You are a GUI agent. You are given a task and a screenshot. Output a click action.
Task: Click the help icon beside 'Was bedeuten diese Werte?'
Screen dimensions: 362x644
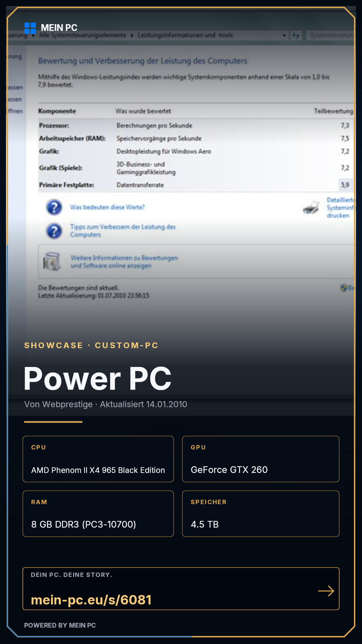click(54, 207)
